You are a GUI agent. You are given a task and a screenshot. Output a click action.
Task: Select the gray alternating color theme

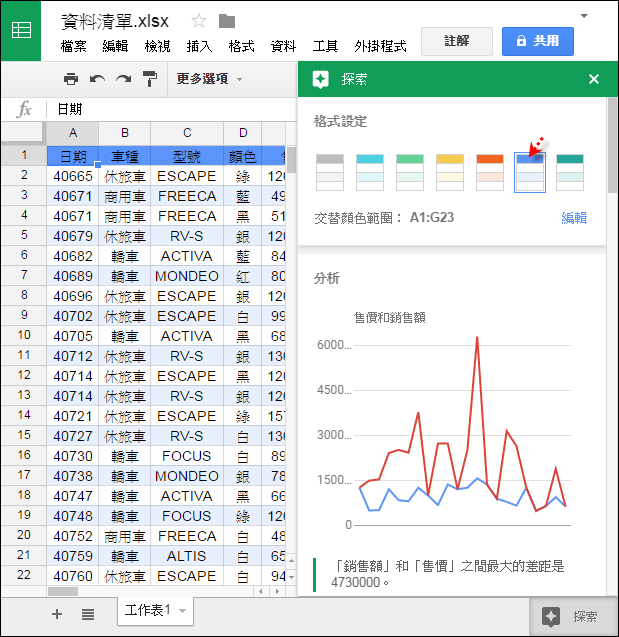330,172
